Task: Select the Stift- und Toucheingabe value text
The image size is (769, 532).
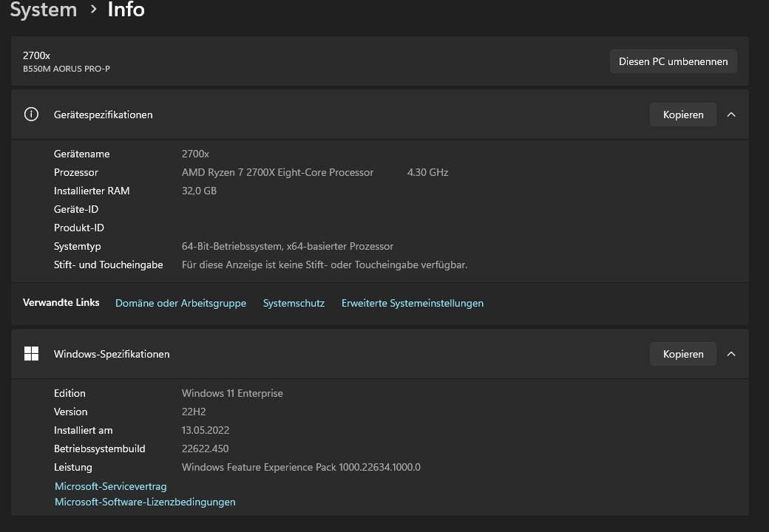Action: [x=325, y=265]
